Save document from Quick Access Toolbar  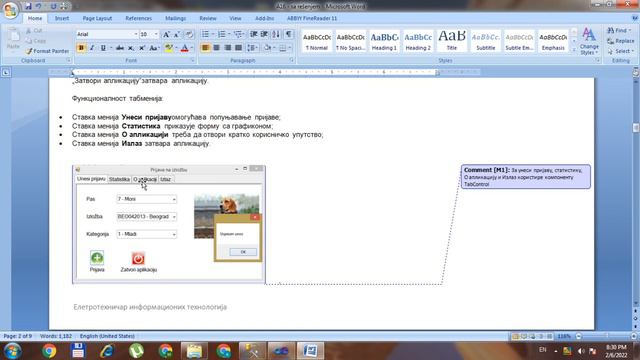coord(28,6)
